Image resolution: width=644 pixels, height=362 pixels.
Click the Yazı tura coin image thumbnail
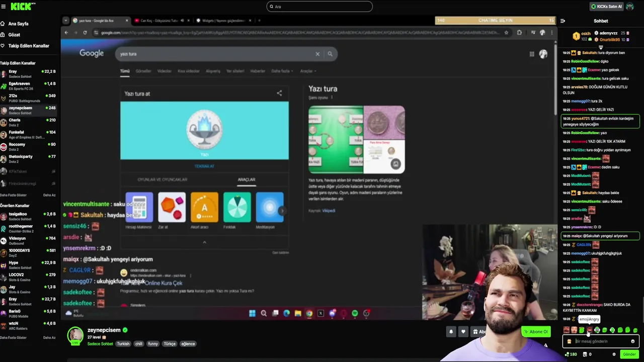[x=356, y=140]
